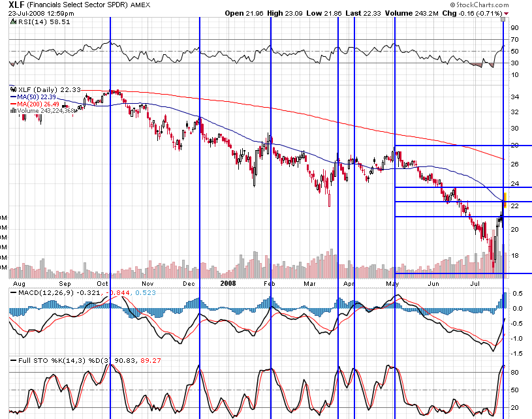Click the Aug label on date axis
The image size is (532, 419).
pyautogui.click(x=19, y=284)
